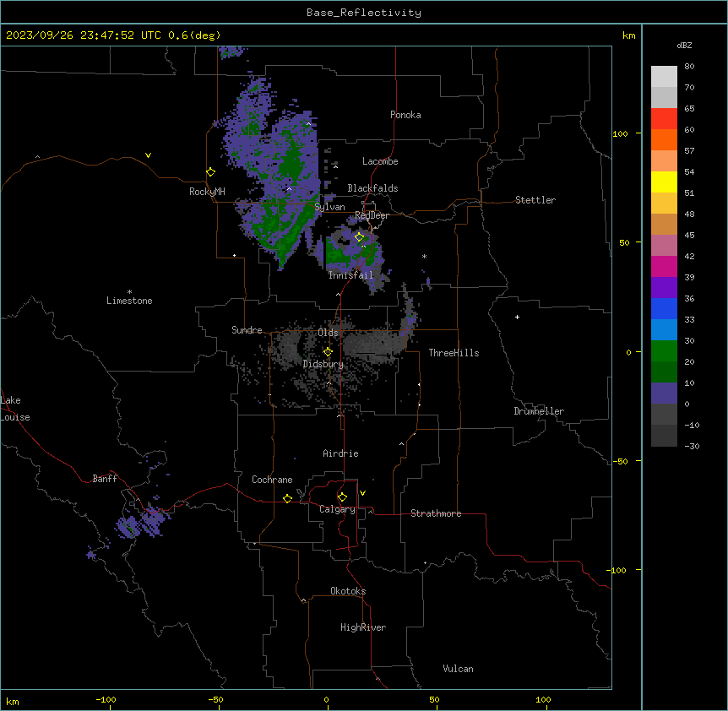Click the yellow diamond marker at Calgary
This screenshot has height=711, width=728.
pyautogui.click(x=342, y=497)
